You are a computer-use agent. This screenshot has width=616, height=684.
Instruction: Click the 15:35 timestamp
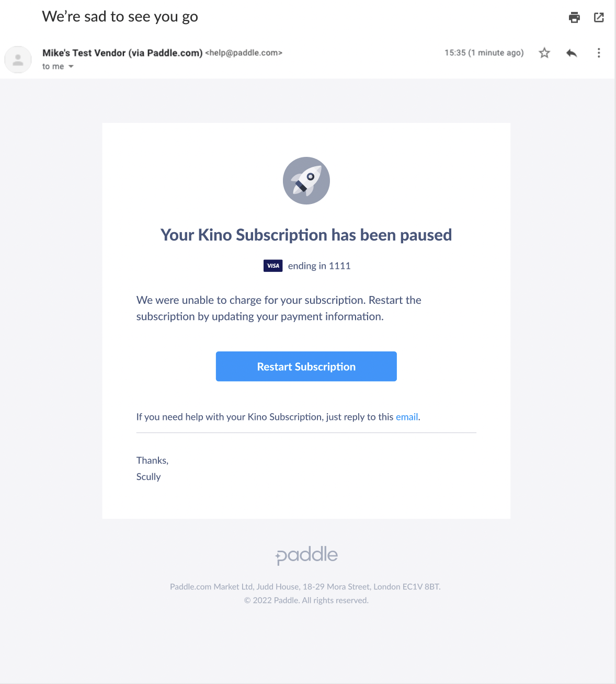(x=484, y=53)
